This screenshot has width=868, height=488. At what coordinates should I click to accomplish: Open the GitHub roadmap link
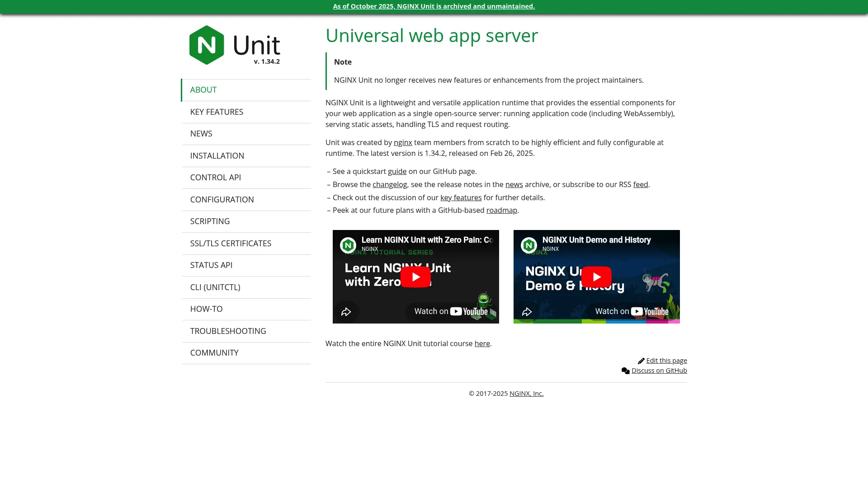coord(502,211)
